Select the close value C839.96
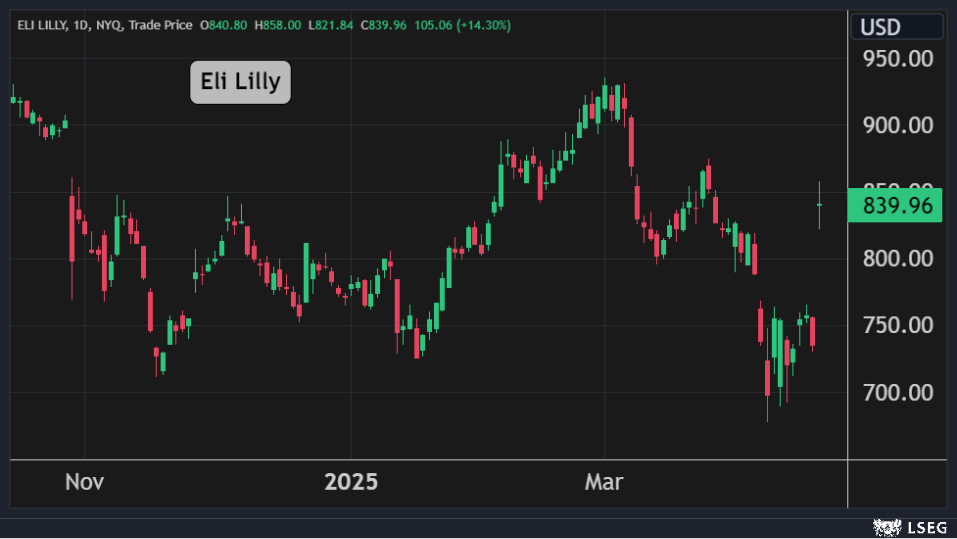The image size is (957, 539). click(383, 25)
